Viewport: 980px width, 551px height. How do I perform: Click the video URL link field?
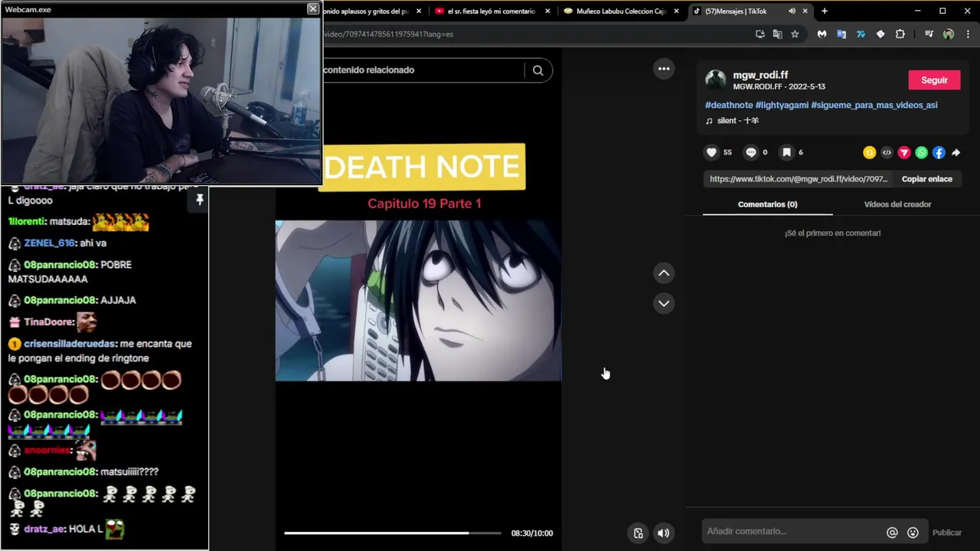[x=799, y=179]
